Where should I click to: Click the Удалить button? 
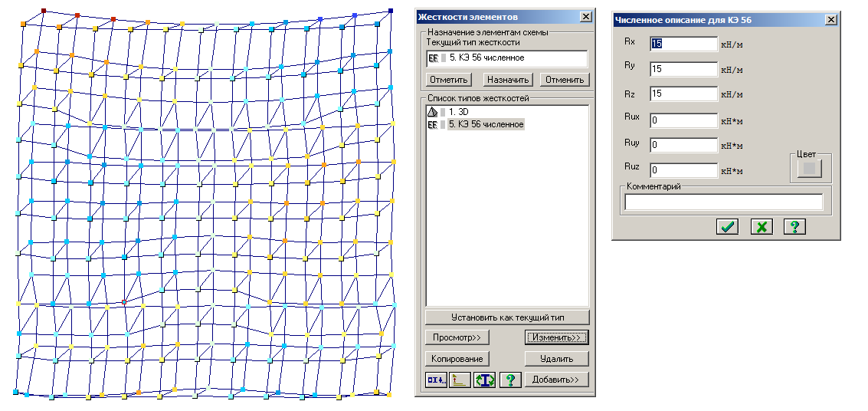[556, 358]
